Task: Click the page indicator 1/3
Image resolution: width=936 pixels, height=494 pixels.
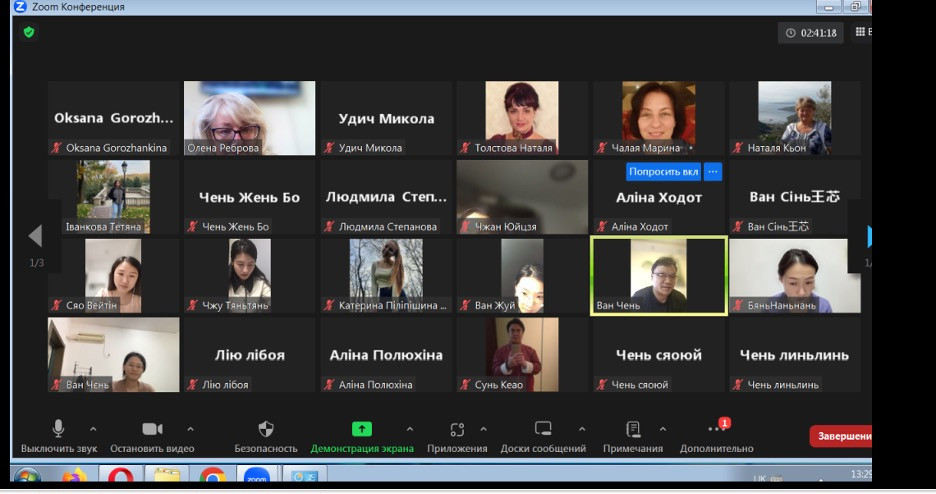Action: [x=36, y=263]
